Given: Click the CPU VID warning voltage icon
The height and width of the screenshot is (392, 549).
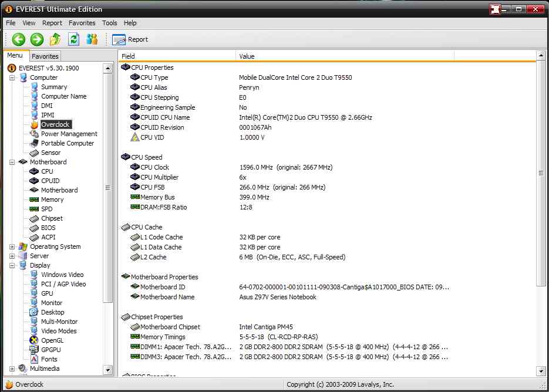Looking at the screenshot, I should pyautogui.click(x=135, y=137).
